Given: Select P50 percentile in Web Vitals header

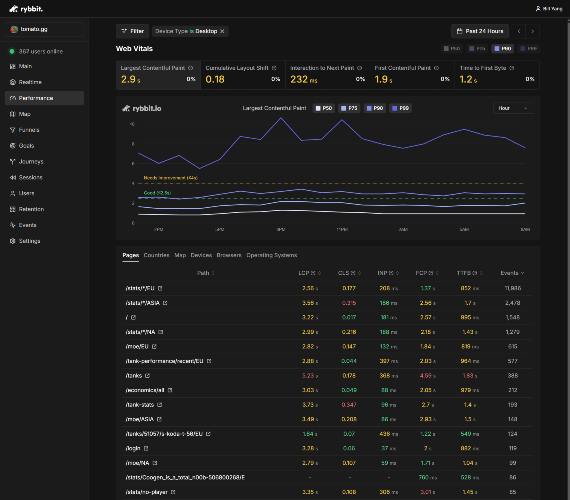Looking at the screenshot, I should point(452,48).
